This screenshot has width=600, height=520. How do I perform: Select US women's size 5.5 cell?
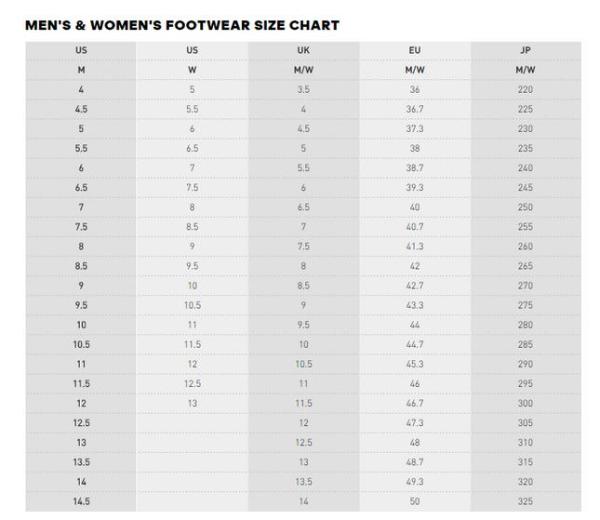coord(192,109)
